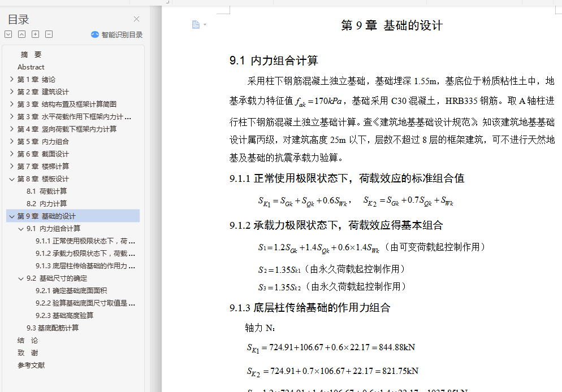The width and height of the screenshot is (562, 392).
Task: Go to 致 谢 in outline
Action: 28,352
